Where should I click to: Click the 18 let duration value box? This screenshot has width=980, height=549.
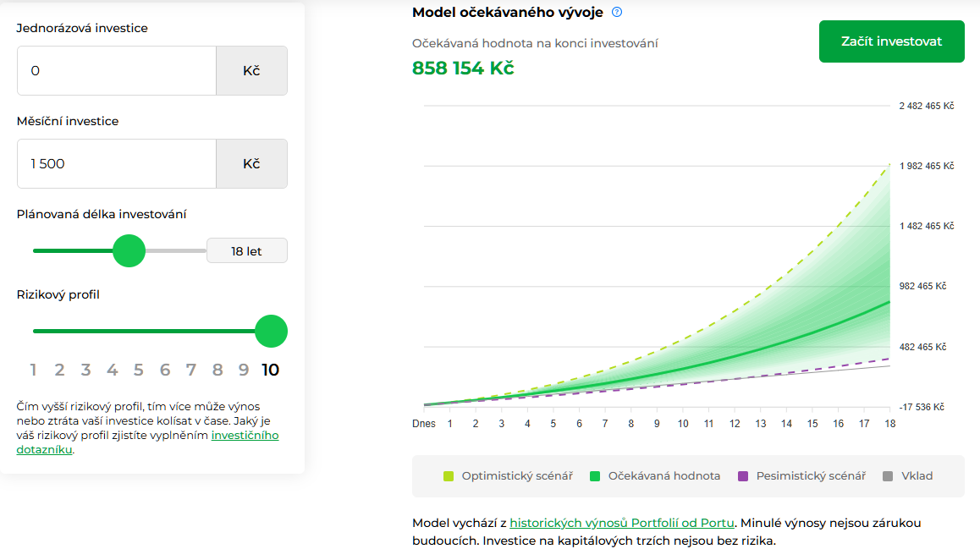pyautogui.click(x=247, y=251)
